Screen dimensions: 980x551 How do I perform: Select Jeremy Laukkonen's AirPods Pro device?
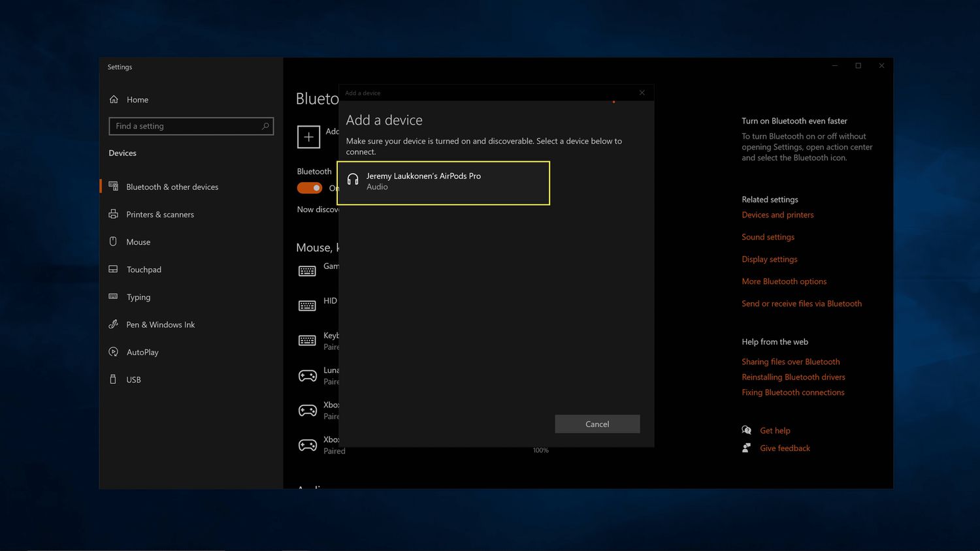pyautogui.click(x=443, y=182)
